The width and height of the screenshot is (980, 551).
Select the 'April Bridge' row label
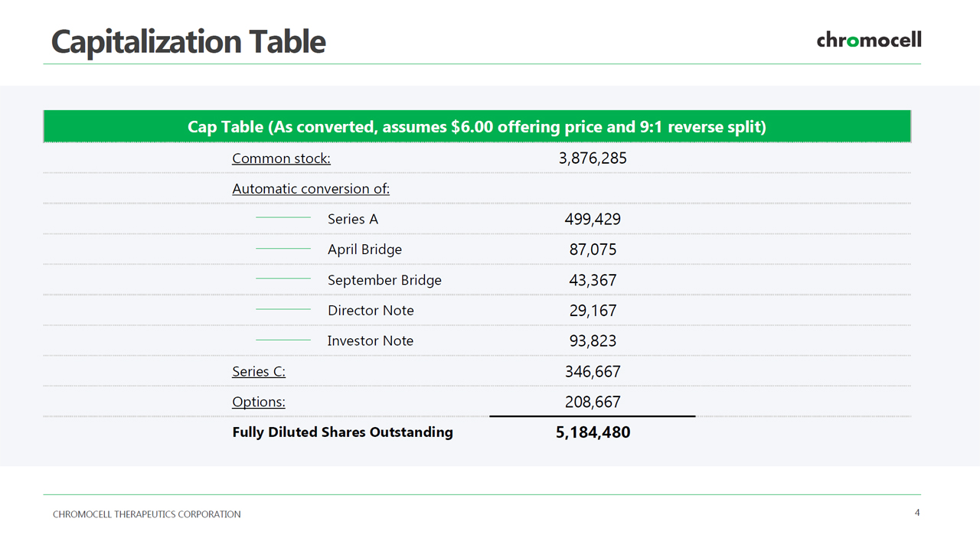[364, 249]
